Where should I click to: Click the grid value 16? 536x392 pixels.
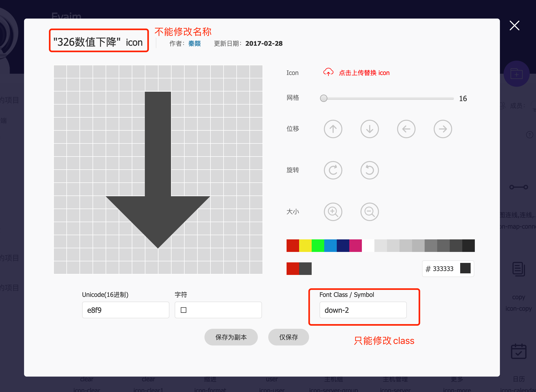tap(463, 99)
